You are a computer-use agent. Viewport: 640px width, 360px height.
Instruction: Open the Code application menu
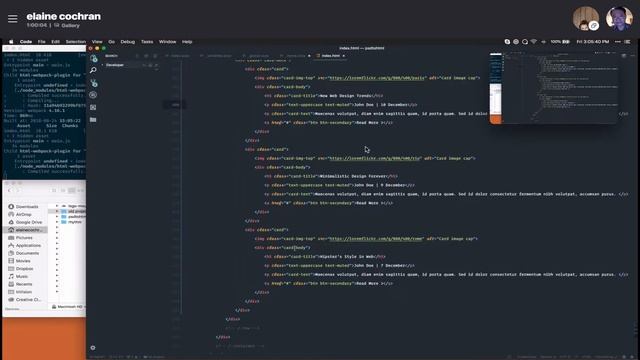click(26, 42)
